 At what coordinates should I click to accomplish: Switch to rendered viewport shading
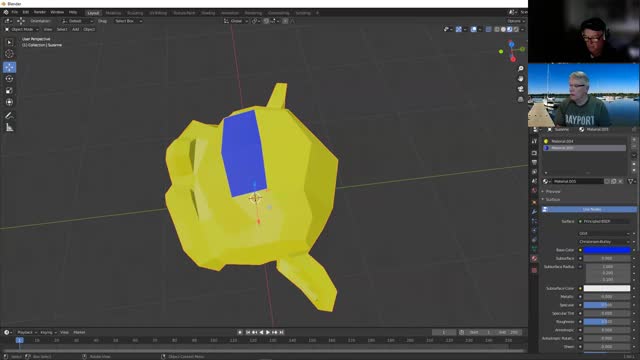pyautogui.click(x=516, y=29)
